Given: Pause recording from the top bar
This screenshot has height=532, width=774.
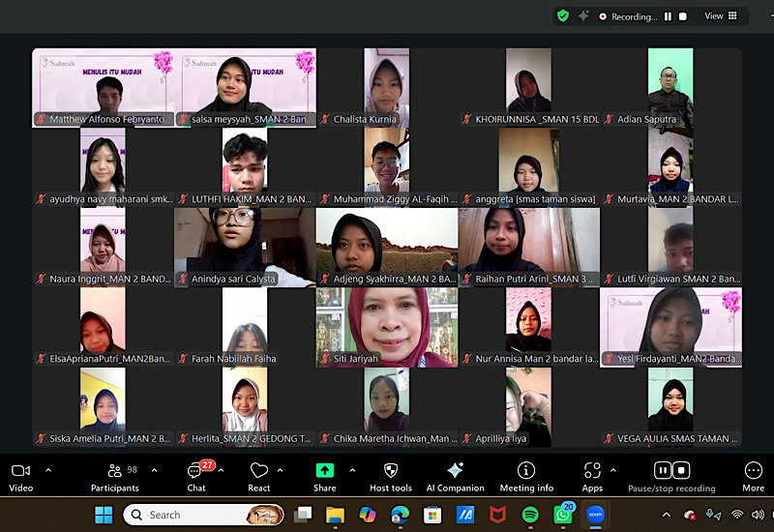Looking at the screenshot, I should (668, 16).
